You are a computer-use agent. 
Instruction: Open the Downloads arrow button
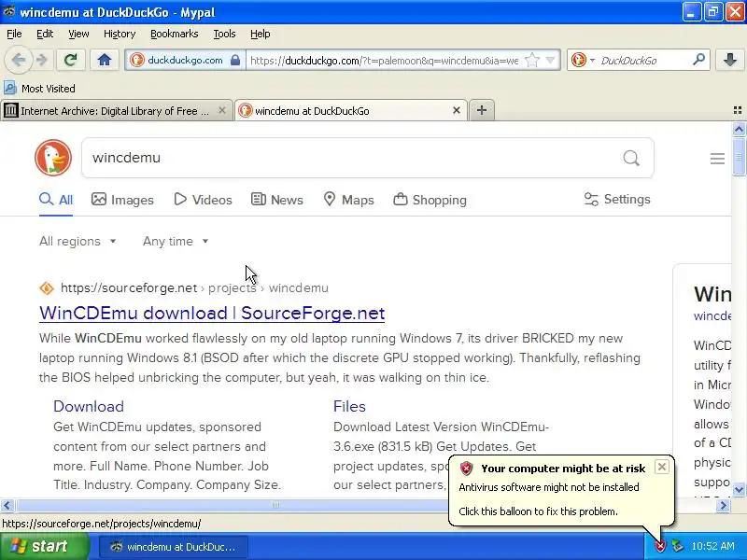[x=730, y=60]
